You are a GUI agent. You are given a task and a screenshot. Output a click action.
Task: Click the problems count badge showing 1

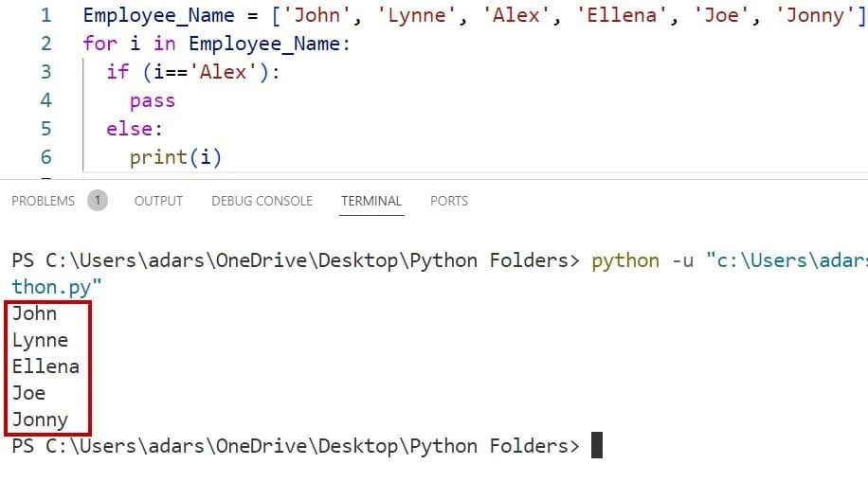(98, 201)
